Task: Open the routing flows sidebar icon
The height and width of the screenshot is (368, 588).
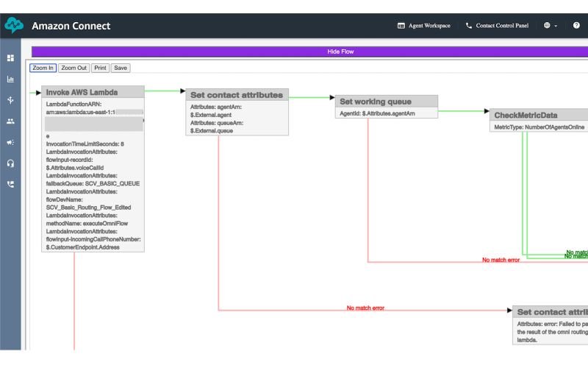Action: point(10,100)
